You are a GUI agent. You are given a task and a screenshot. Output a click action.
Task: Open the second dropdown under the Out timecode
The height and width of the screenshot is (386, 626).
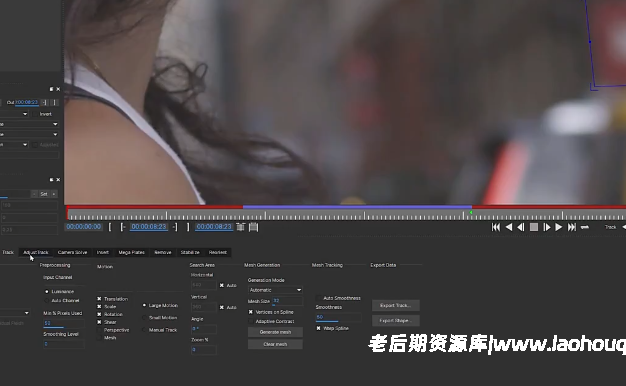(x=29, y=124)
